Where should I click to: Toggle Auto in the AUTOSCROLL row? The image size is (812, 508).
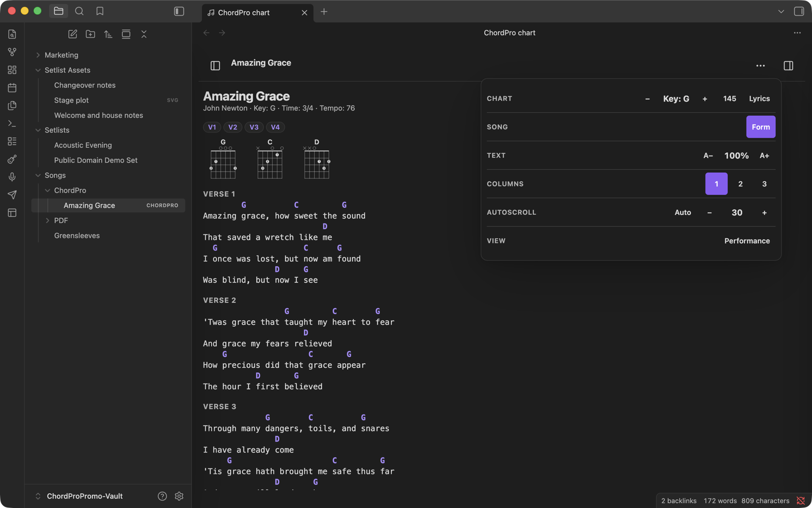pos(683,212)
